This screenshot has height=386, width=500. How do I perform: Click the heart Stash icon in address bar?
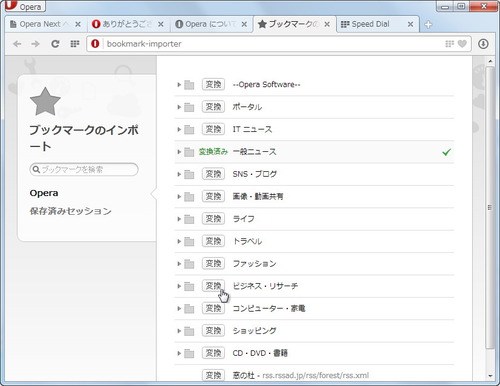point(462,44)
